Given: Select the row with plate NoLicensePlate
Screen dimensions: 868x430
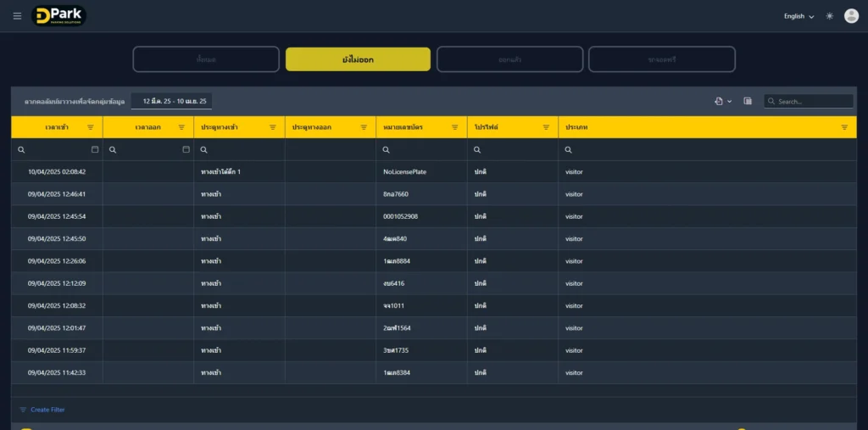Looking at the screenshot, I should (x=404, y=171).
